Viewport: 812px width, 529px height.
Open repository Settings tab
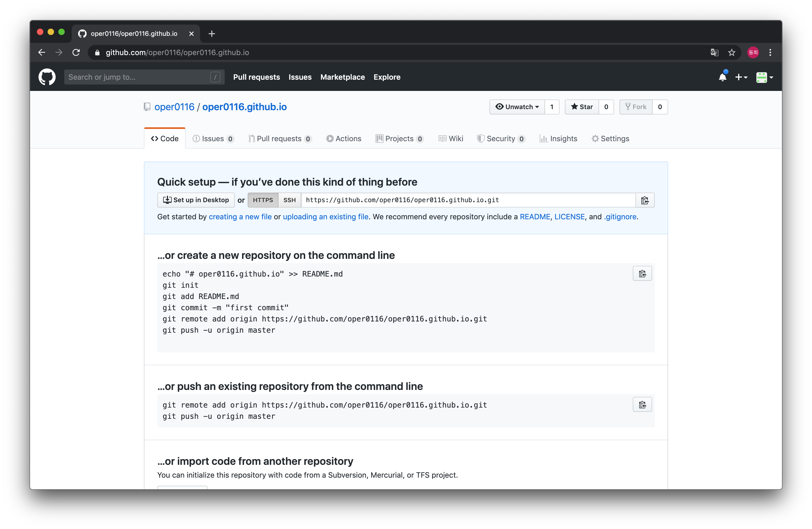tap(610, 139)
